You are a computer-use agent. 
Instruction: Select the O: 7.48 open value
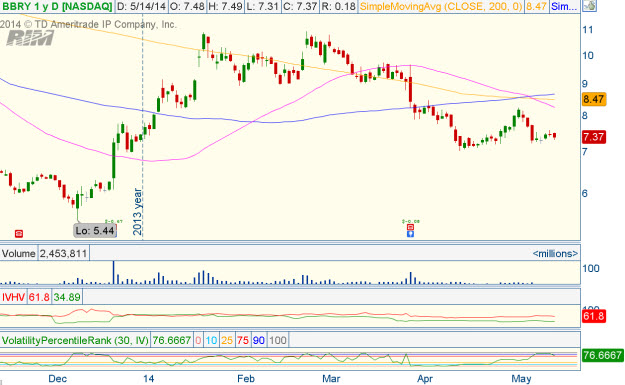point(187,6)
